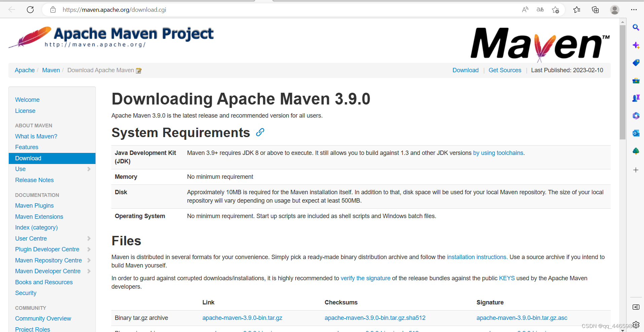This screenshot has width=644, height=332.
Task: Copy the System Requirements anchor link icon
Action: [260, 132]
